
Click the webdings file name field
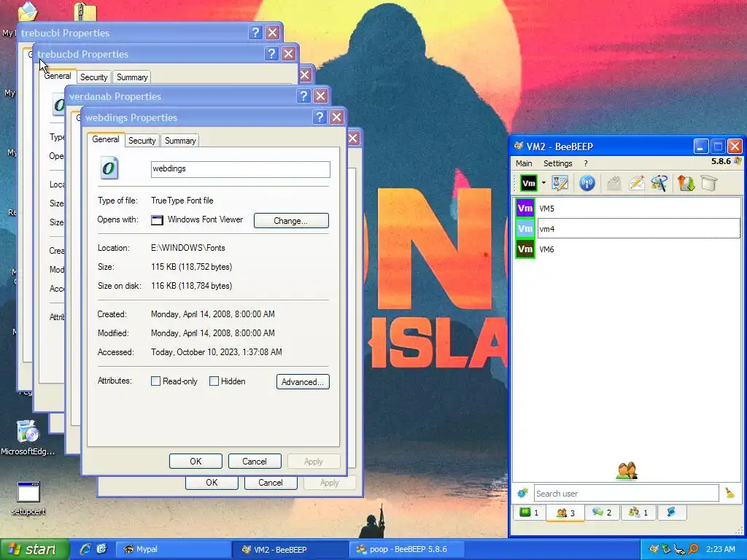click(x=240, y=169)
